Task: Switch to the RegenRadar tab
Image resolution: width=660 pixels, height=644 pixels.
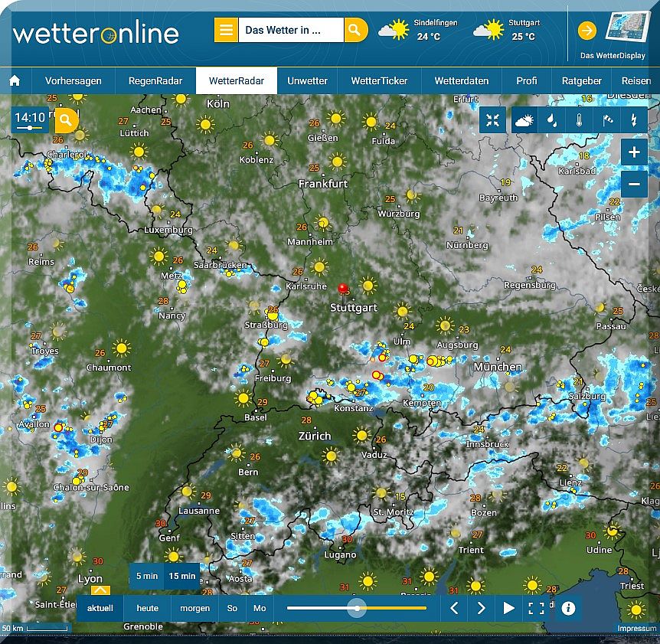Action: pyautogui.click(x=155, y=81)
